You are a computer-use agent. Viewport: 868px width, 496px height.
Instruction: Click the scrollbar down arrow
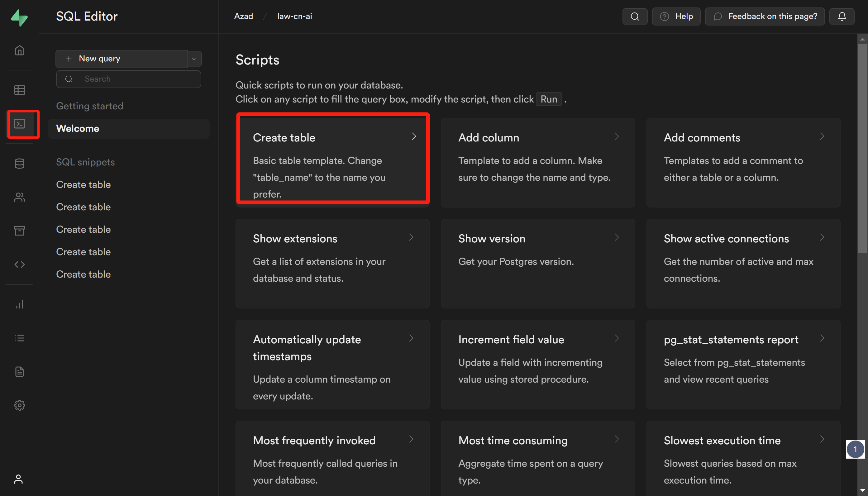point(863,491)
